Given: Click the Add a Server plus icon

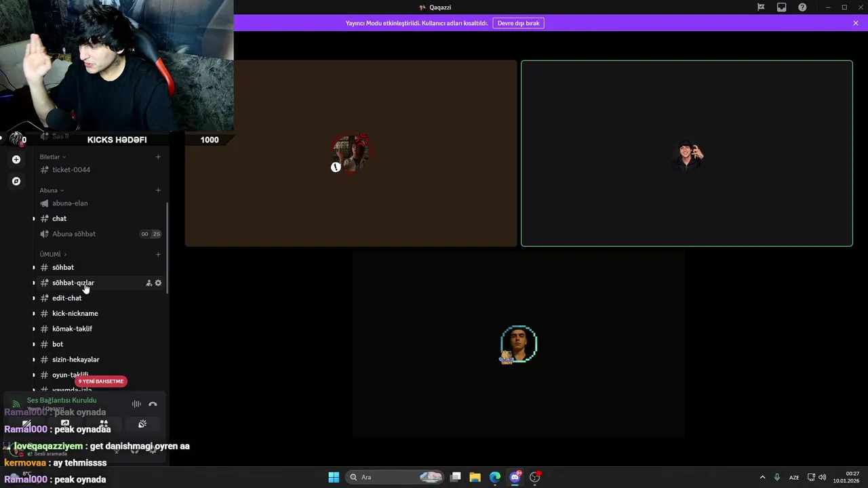Looking at the screenshot, I should tap(16, 159).
